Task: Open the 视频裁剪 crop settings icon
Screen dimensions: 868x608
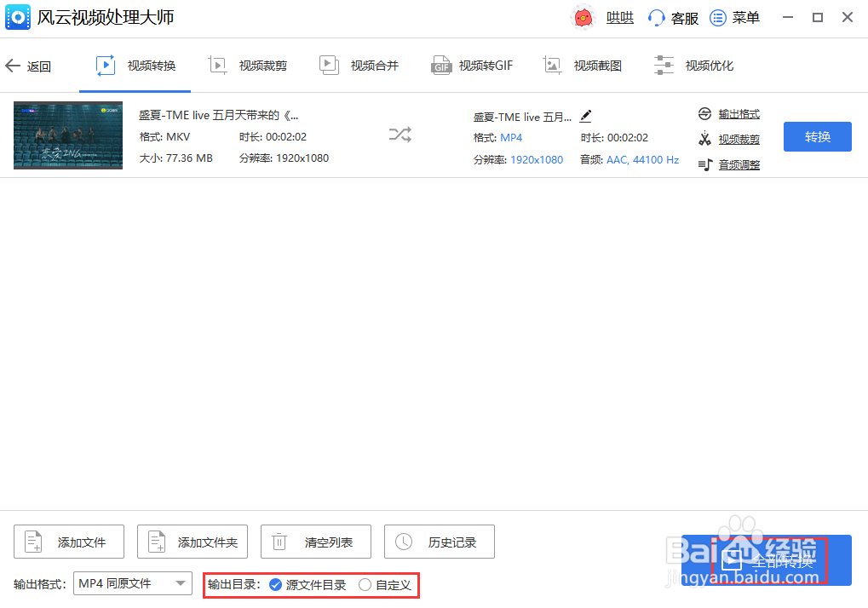Action: 705,138
